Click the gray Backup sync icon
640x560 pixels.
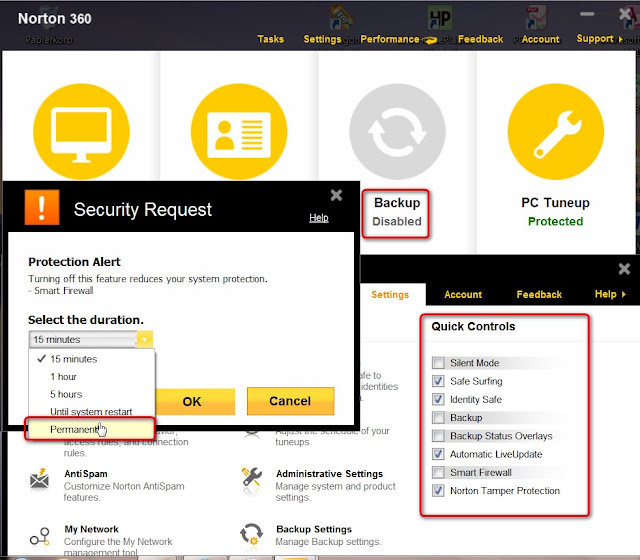tap(397, 131)
